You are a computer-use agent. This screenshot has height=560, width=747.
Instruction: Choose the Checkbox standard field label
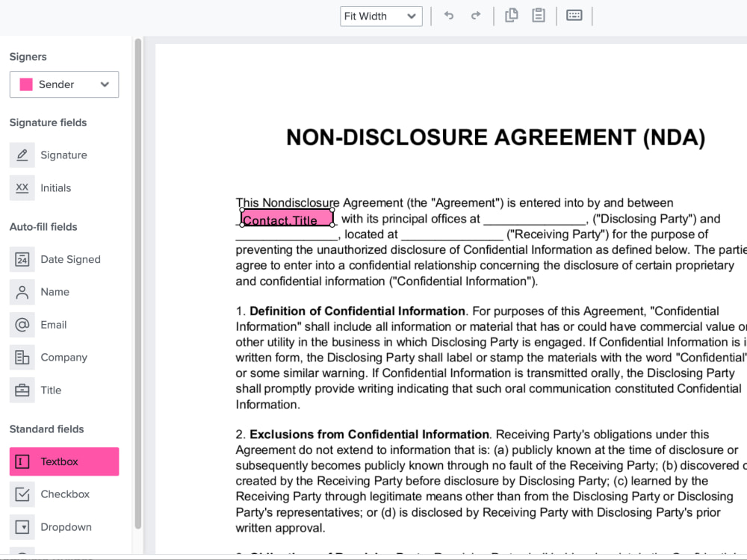[x=65, y=494]
